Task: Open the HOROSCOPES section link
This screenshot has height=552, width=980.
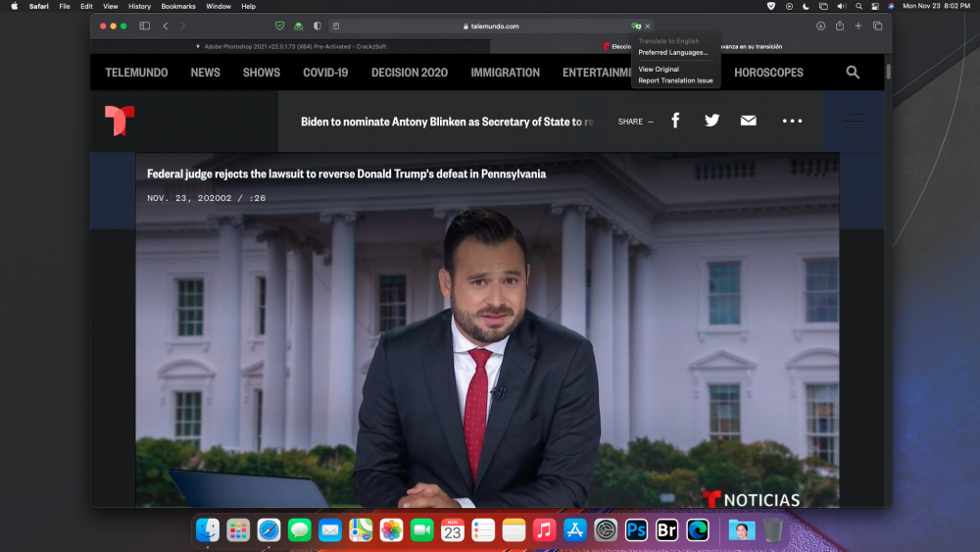Action: tap(768, 73)
